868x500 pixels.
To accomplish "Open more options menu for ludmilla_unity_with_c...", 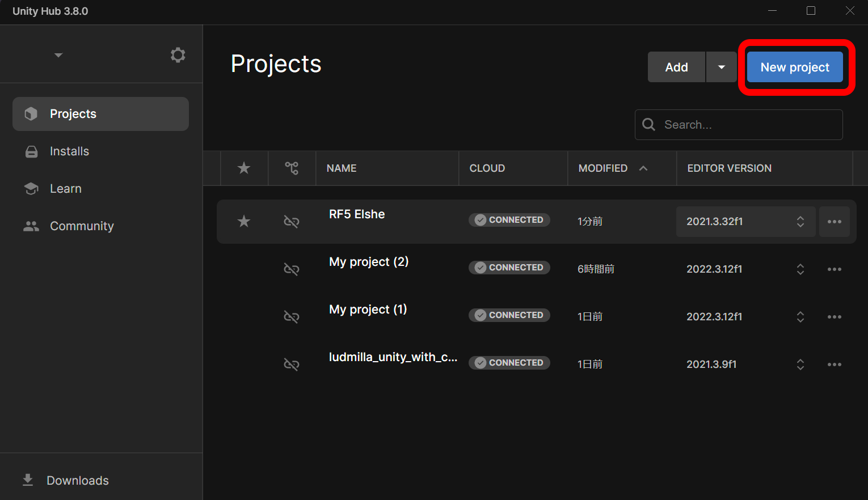I will click(835, 365).
